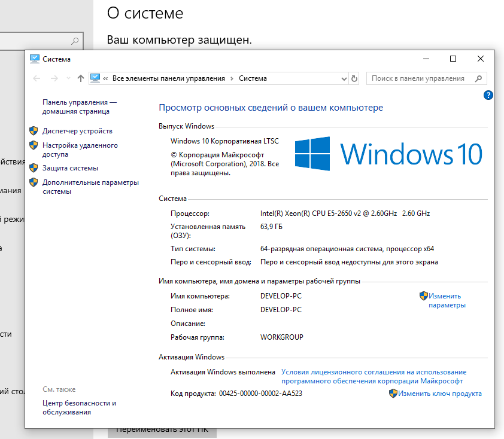Screen dimensions: 504x439
Task: Click the Система breadcrumb segment
Action: point(253,78)
